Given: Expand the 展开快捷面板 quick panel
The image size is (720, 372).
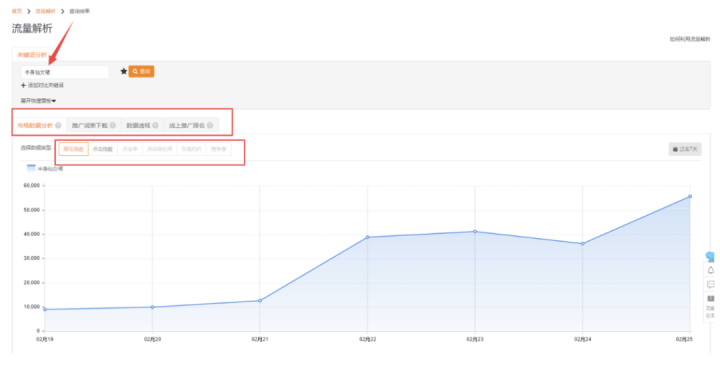Looking at the screenshot, I should [x=38, y=101].
